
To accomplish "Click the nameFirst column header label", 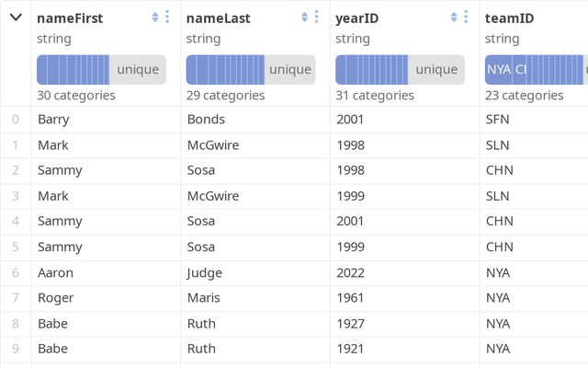I will (70, 18).
